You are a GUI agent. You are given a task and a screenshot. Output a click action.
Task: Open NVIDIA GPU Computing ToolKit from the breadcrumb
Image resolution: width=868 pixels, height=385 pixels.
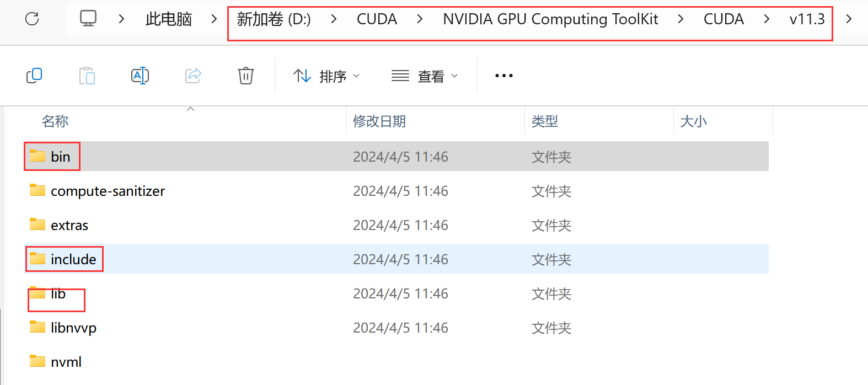pos(550,18)
